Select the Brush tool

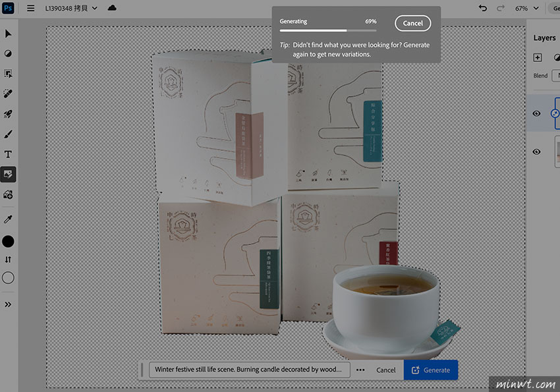[8, 134]
